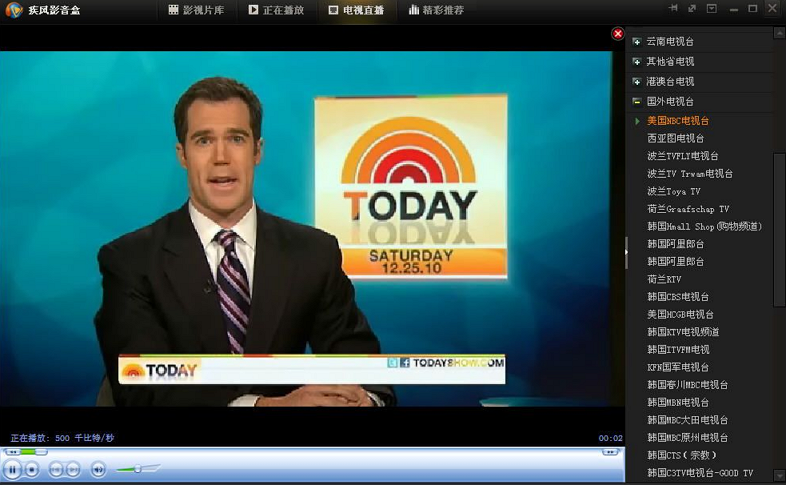Image resolution: width=786 pixels, height=485 pixels.
Task: Play the 波兰Toya TV channel
Action: click(x=673, y=191)
